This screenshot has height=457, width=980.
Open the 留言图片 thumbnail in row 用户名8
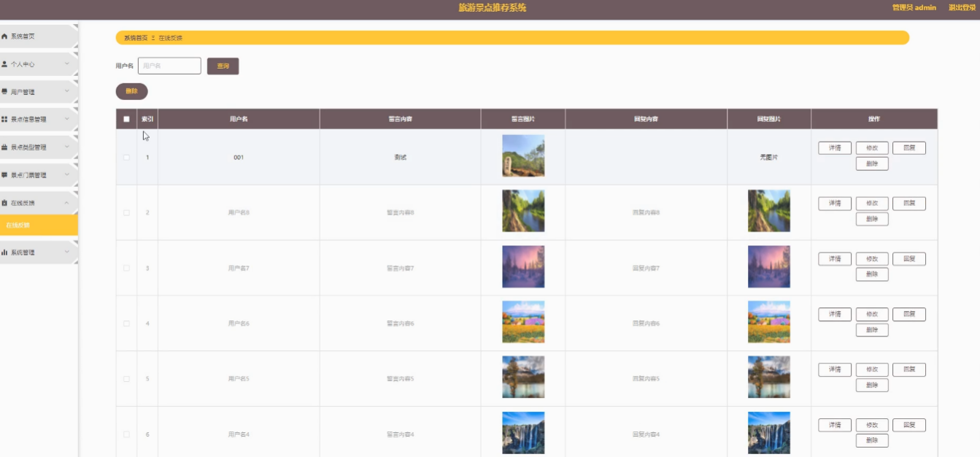pyautogui.click(x=523, y=211)
